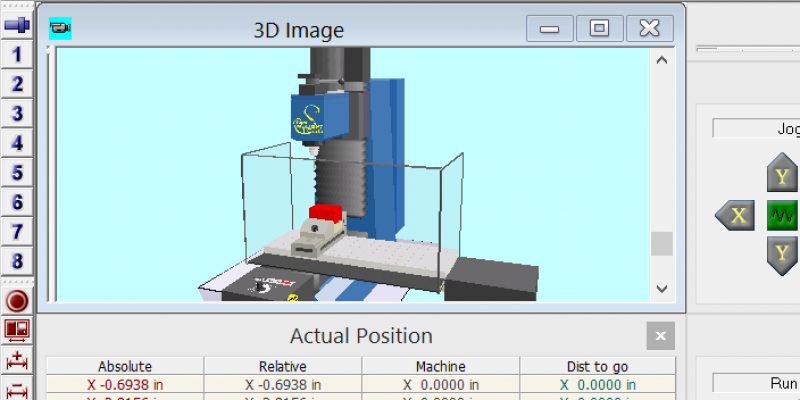Maximize the 3D Image window
The width and height of the screenshot is (800, 400).
599,28
